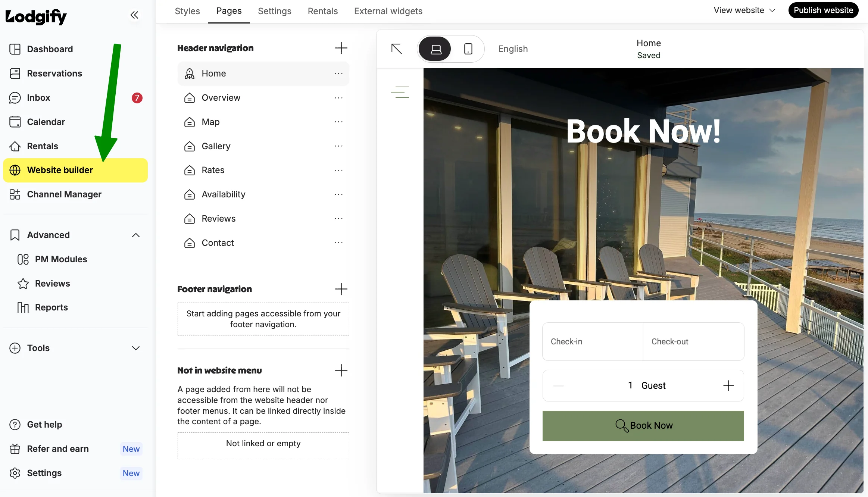Open Rentals in the left sidebar

[76, 146]
